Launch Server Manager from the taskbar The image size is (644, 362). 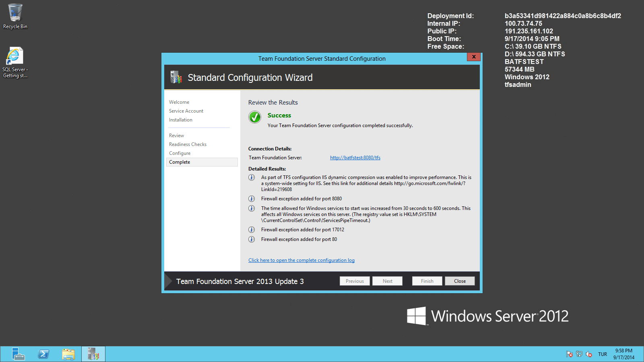(x=18, y=354)
